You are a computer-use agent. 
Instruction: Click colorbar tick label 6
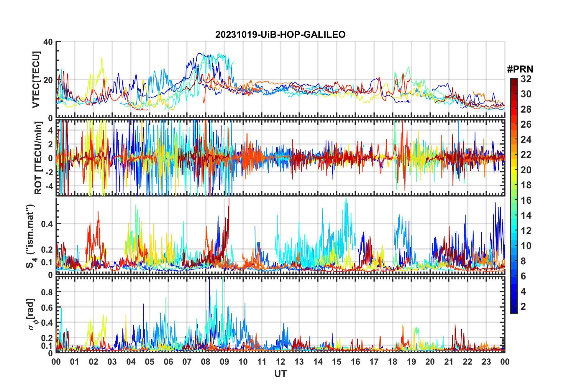point(524,276)
